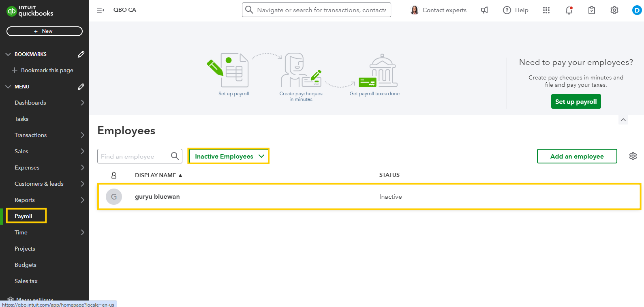Open the Inactive Employees filter dropdown
The image size is (644, 307).
(x=229, y=156)
